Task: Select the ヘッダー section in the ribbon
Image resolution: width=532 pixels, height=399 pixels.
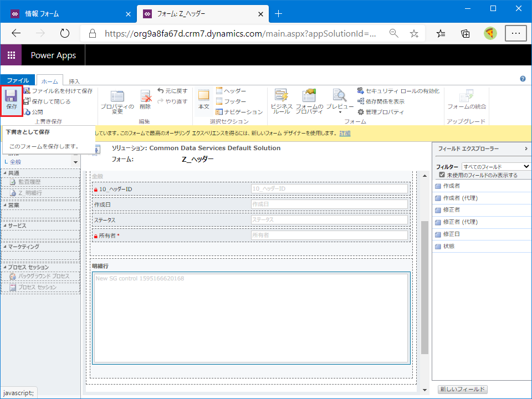Action: tap(231, 91)
